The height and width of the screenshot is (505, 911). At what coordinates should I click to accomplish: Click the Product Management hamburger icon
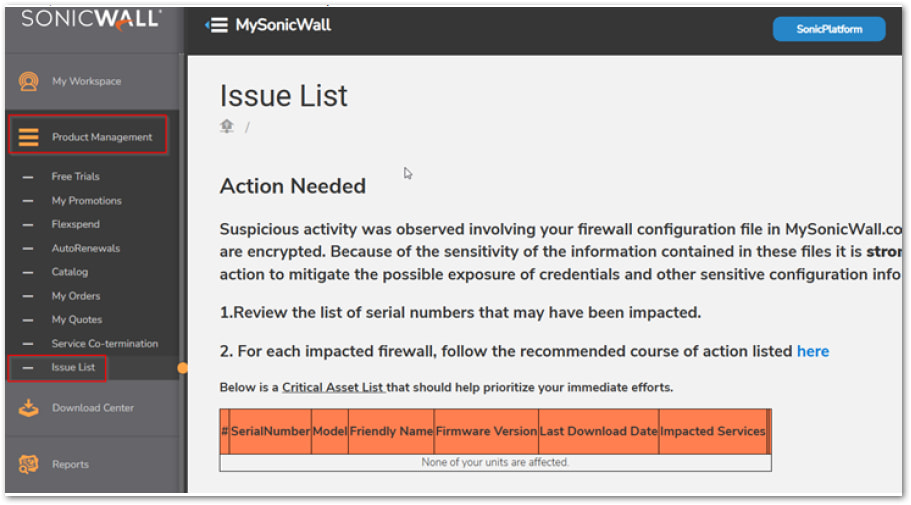click(x=28, y=137)
